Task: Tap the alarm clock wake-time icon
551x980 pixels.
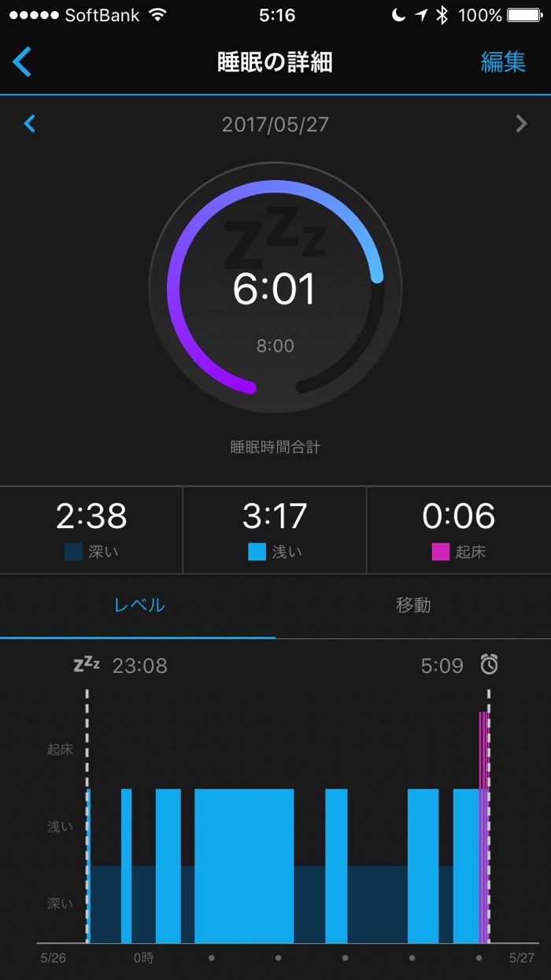Action: [x=490, y=665]
